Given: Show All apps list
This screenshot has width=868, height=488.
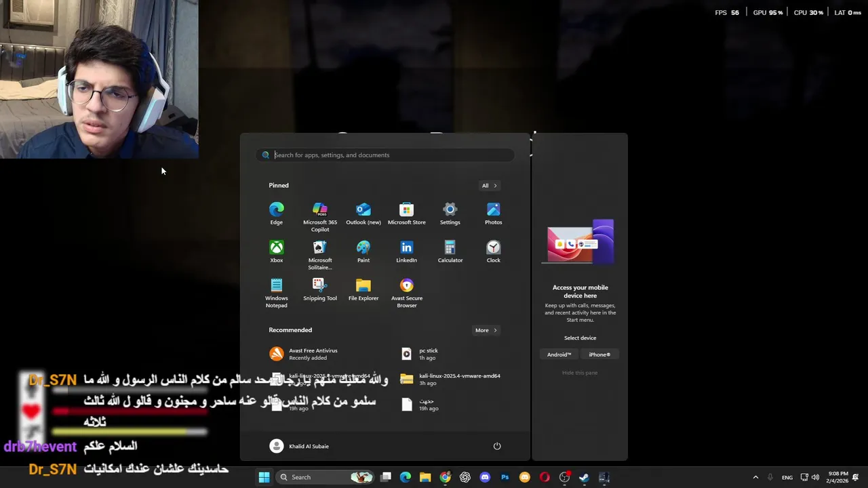Looking at the screenshot, I should [x=490, y=186].
